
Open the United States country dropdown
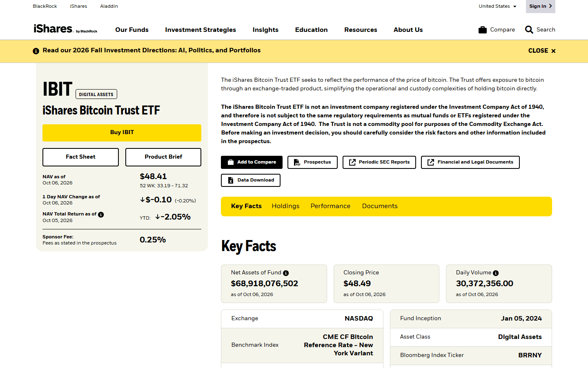click(x=497, y=6)
